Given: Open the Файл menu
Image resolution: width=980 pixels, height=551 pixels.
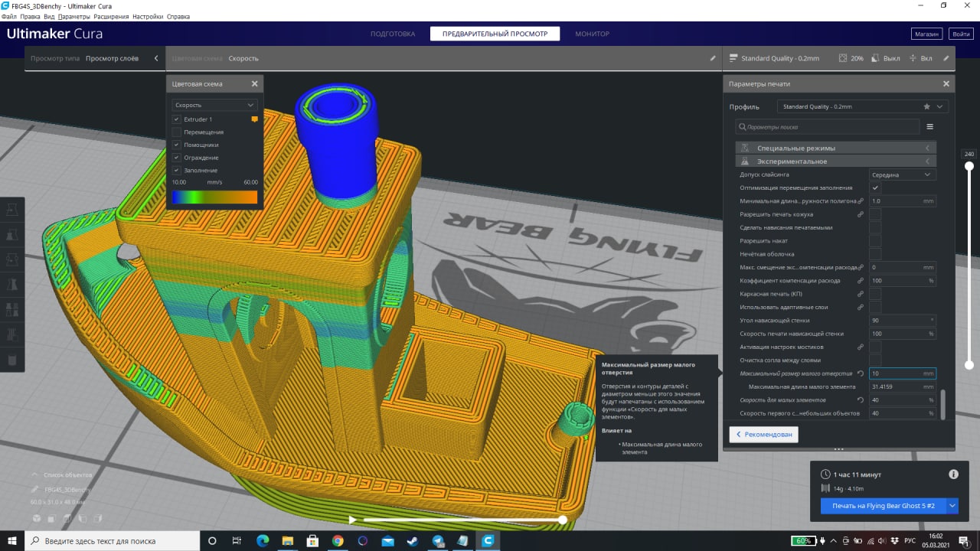Looking at the screenshot, I should click(9, 16).
